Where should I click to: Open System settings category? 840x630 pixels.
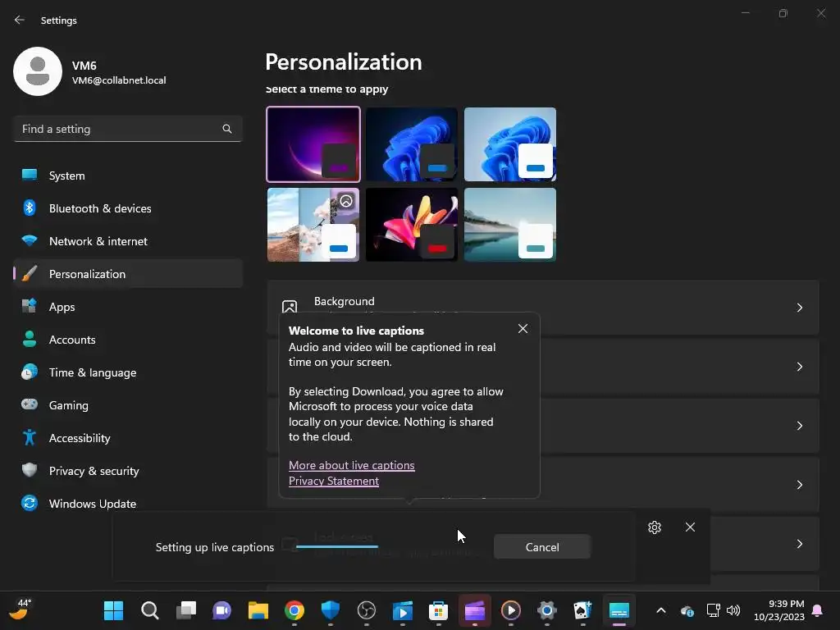click(x=127, y=176)
